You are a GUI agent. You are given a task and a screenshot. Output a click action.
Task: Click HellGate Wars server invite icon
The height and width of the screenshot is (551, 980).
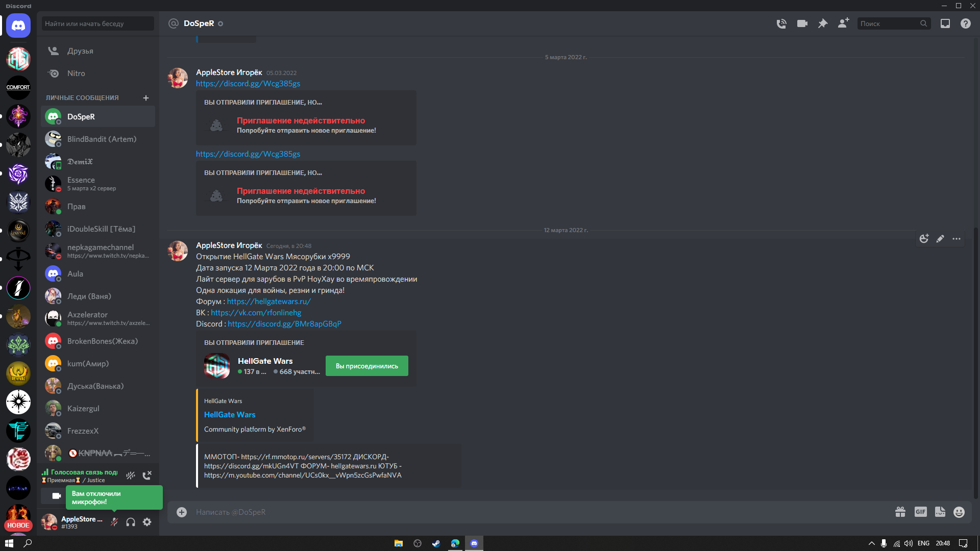click(217, 366)
